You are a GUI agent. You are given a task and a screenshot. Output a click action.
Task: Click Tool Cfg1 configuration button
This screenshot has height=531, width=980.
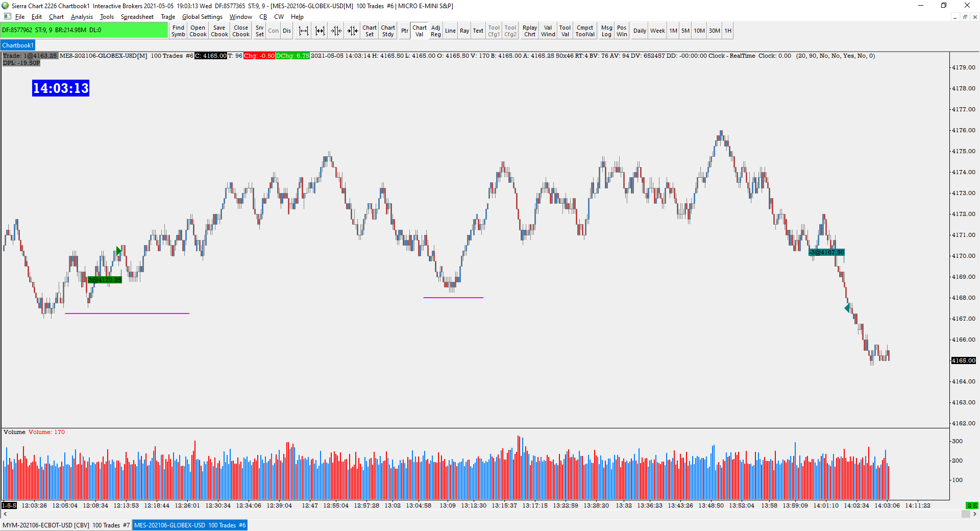point(494,31)
